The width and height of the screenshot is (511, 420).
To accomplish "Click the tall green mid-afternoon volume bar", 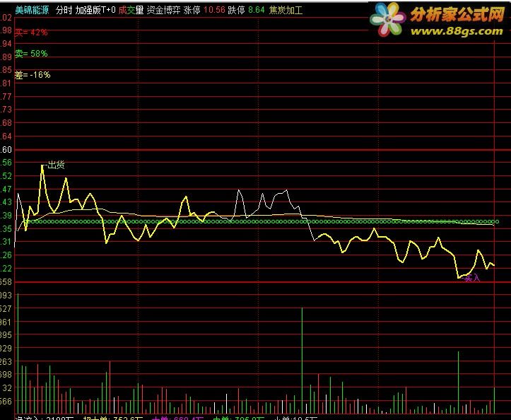I will (302, 361).
